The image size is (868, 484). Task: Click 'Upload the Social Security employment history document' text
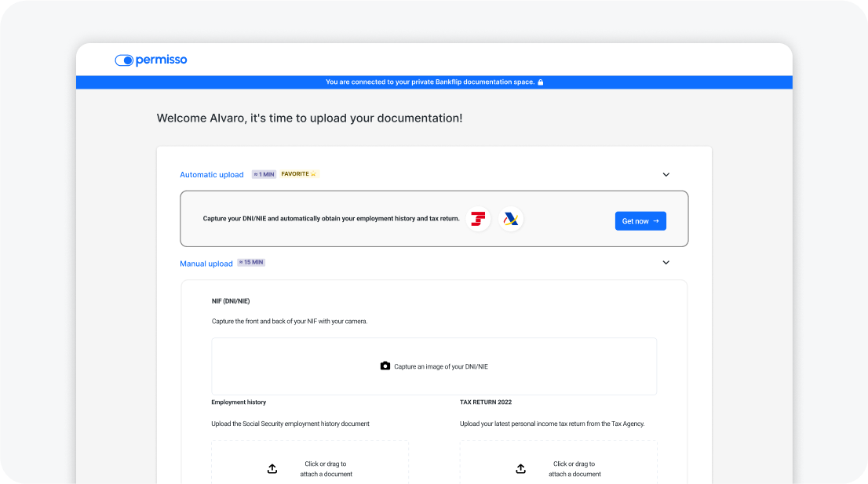click(290, 424)
